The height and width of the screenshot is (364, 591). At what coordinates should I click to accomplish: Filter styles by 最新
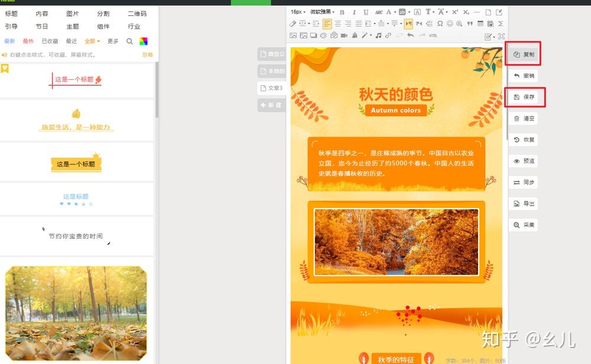(x=10, y=41)
